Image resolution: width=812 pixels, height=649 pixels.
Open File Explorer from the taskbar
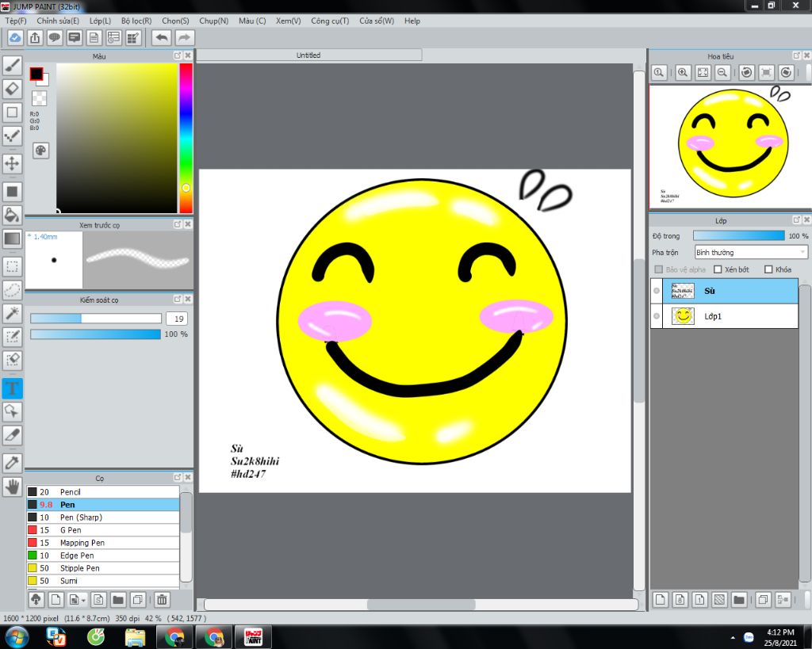[135, 637]
